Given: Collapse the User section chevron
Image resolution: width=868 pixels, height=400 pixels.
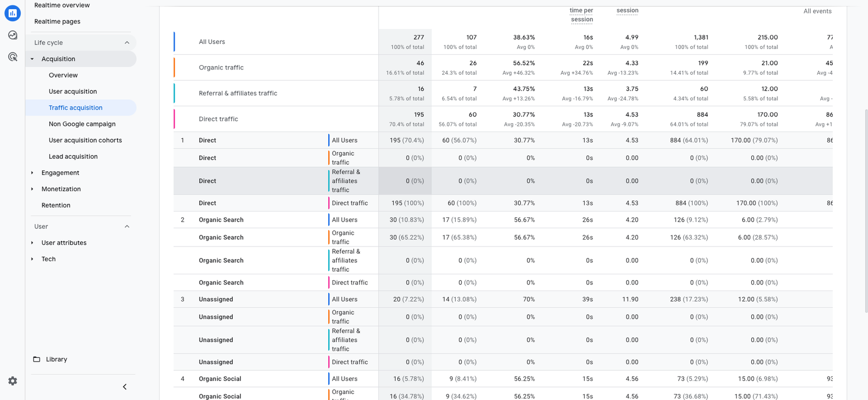Looking at the screenshot, I should (127, 227).
